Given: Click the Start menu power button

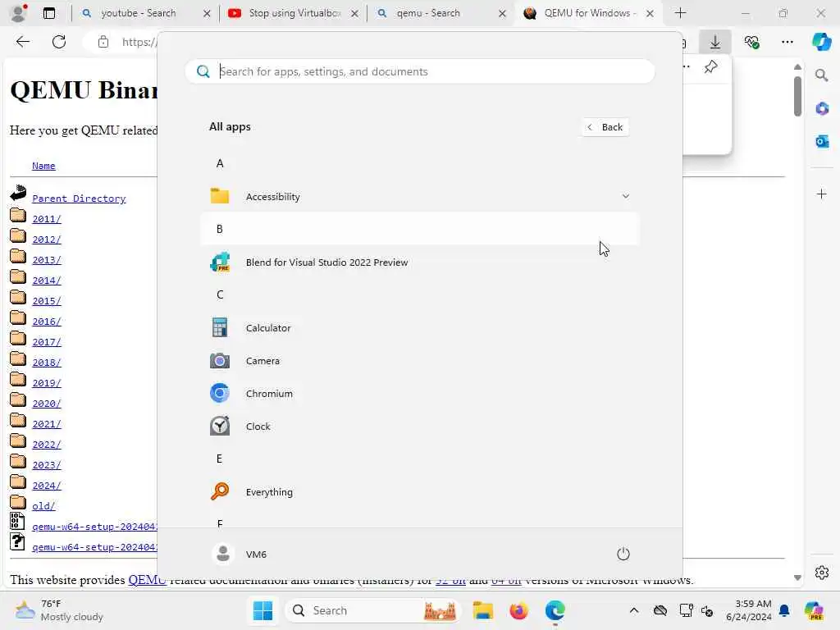Looking at the screenshot, I should 623,554.
